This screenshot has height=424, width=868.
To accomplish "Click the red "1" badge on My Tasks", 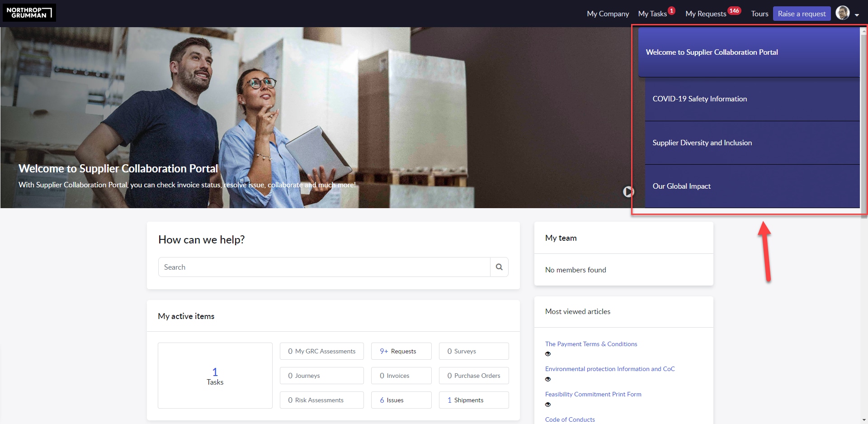I will tap(672, 10).
